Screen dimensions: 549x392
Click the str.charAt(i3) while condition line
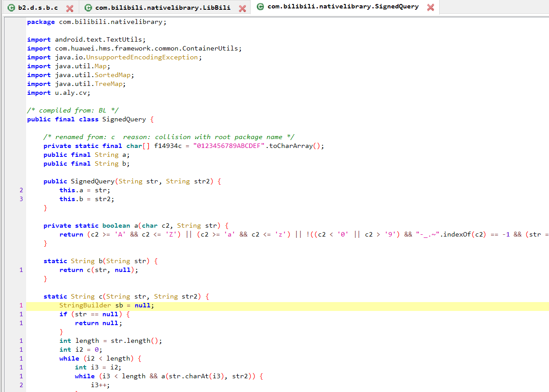169,376
